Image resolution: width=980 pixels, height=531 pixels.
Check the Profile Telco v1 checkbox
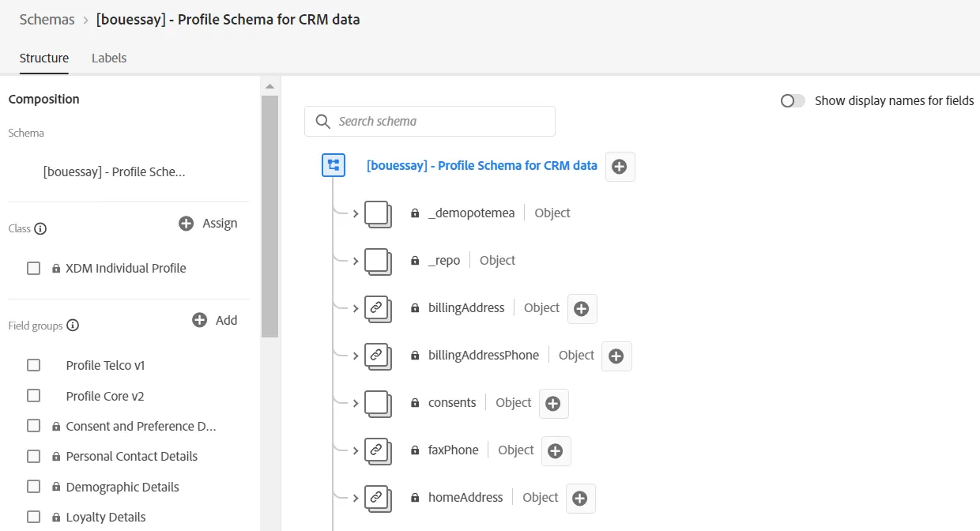tap(33, 365)
